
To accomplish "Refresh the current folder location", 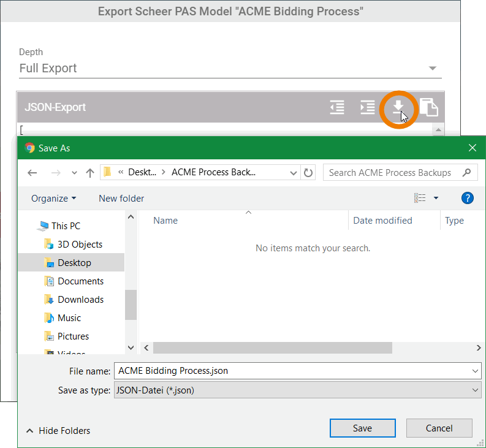I will [x=308, y=173].
